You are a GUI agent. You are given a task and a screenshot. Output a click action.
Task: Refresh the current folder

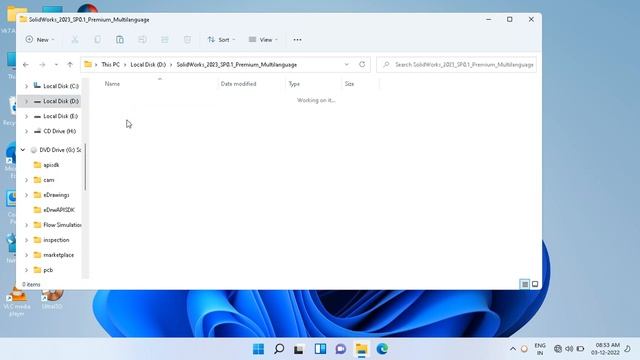(362, 64)
